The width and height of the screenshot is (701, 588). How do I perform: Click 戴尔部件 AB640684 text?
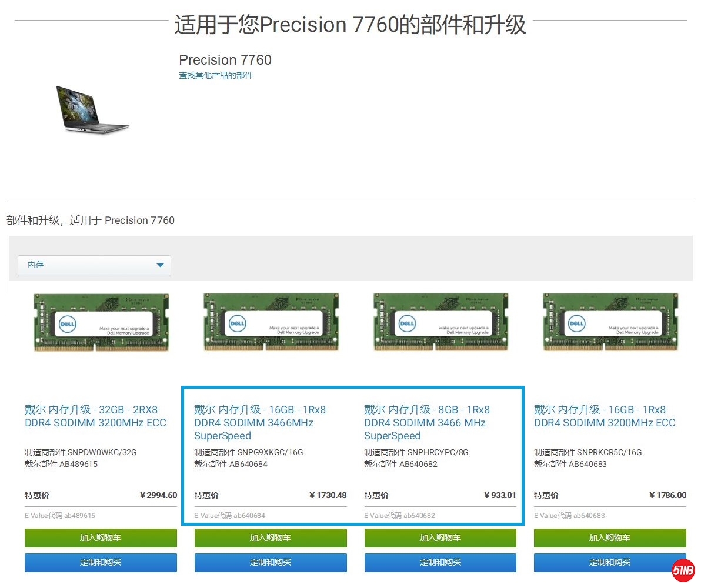pos(231,464)
